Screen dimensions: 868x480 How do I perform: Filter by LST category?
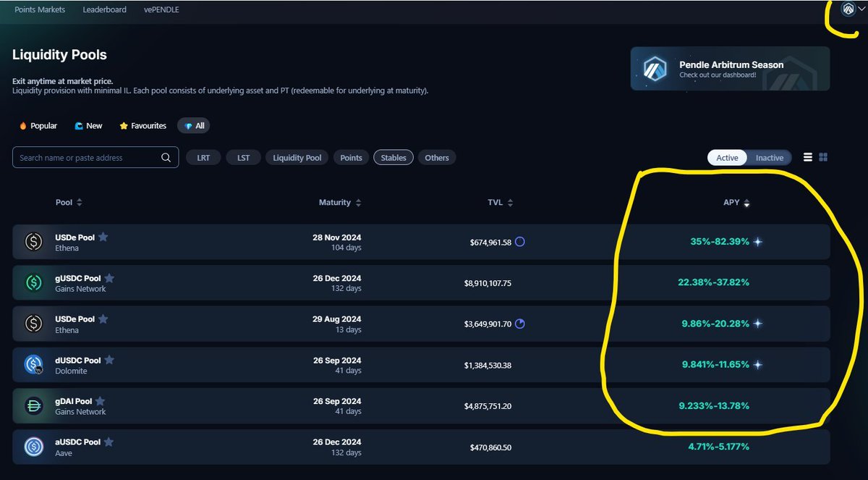click(244, 157)
